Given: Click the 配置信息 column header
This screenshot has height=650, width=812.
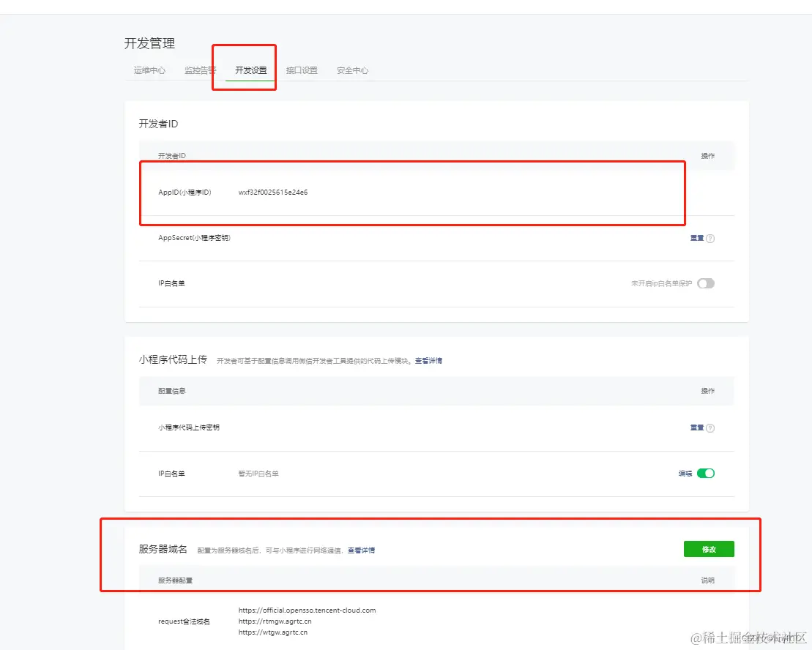Looking at the screenshot, I should point(171,391).
